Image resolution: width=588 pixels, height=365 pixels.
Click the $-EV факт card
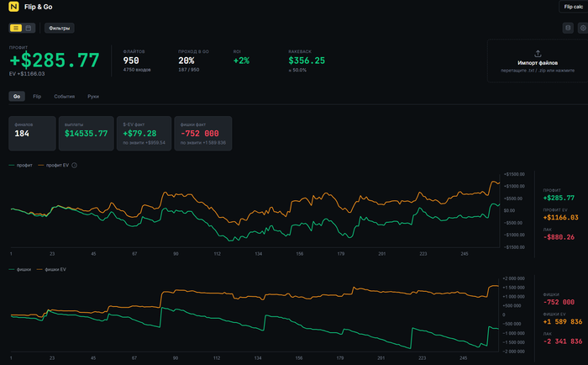coord(144,134)
